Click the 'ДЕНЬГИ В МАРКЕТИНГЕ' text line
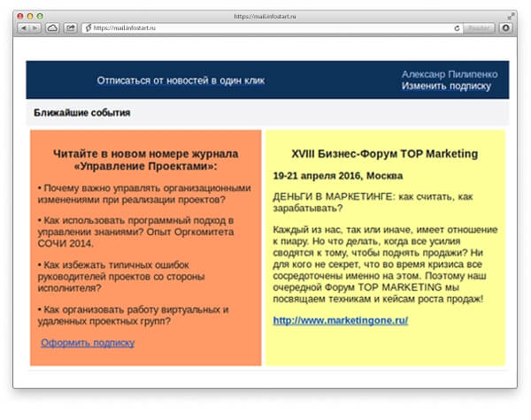 coord(373,202)
